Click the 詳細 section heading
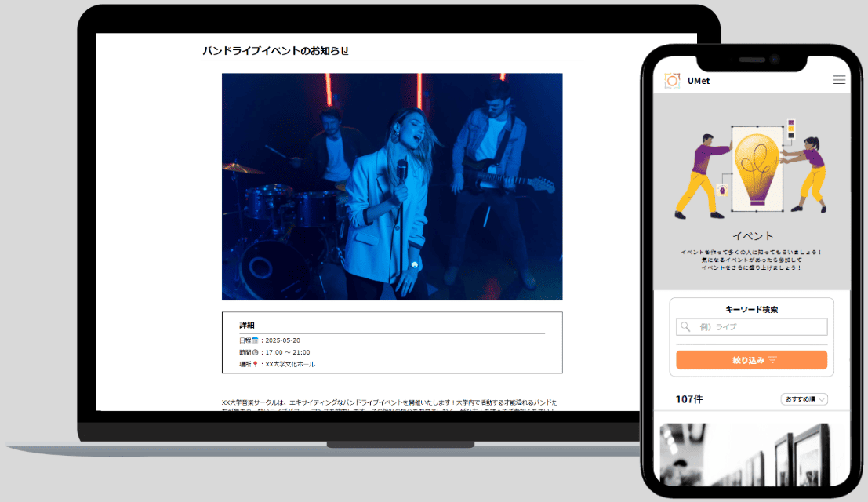Viewport: 868px width, 502px height. point(247,325)
